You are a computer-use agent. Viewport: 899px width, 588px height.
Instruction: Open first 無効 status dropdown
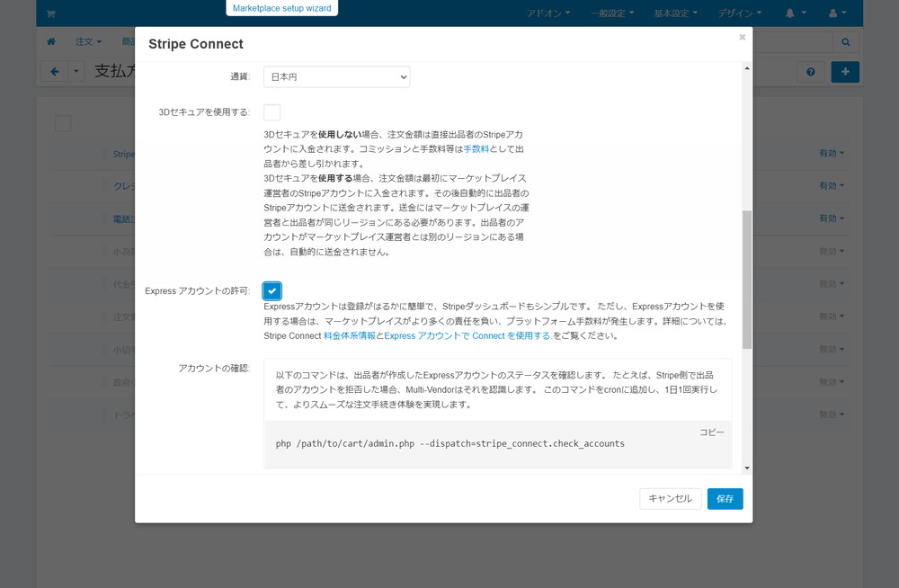click(x=832, y=251)
